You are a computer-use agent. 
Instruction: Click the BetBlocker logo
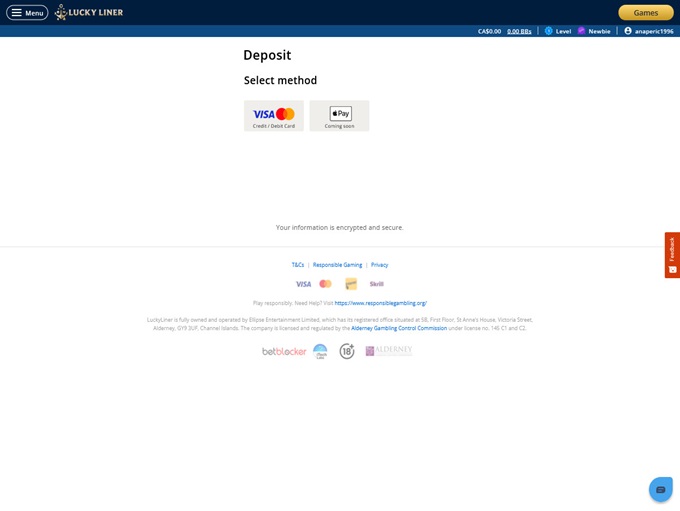[x=284, y=351]
